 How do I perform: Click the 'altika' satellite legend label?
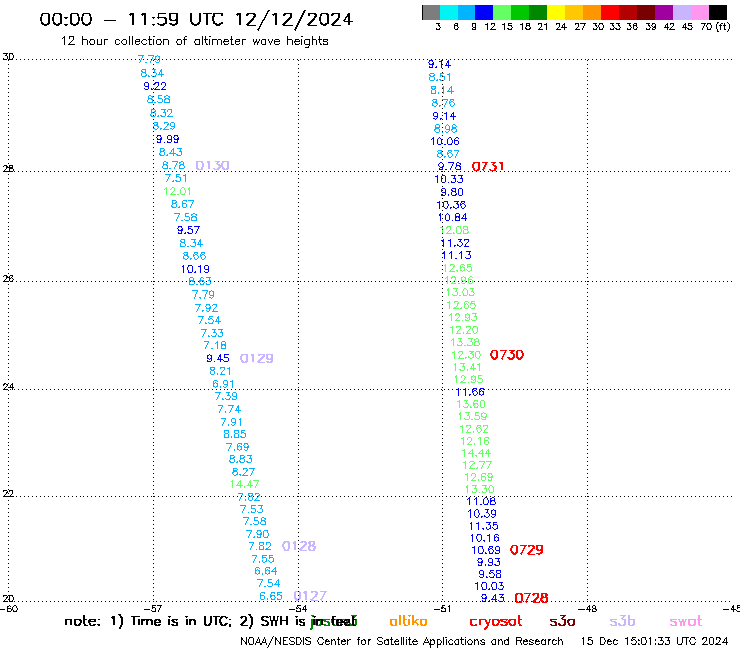click(x=408, y=621)
